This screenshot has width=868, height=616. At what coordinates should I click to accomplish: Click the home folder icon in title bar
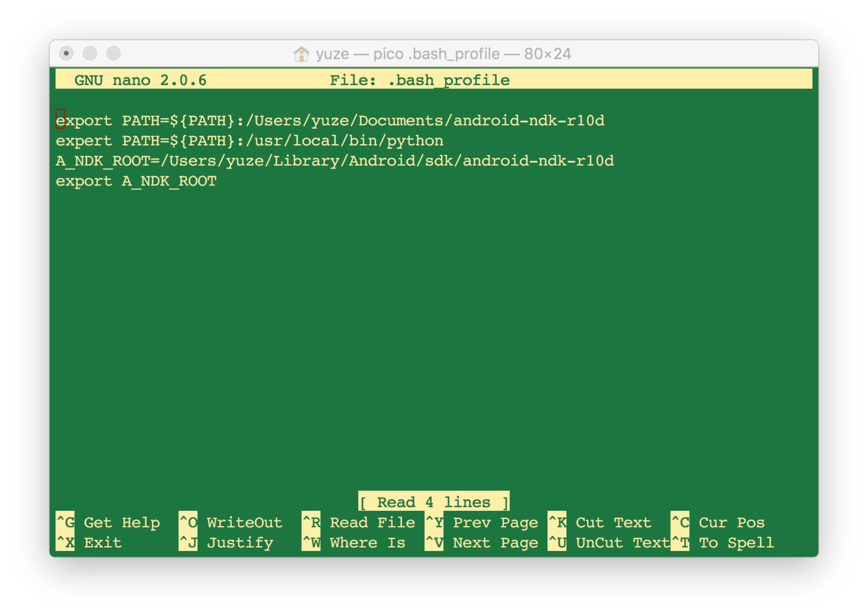click(301, 54)
